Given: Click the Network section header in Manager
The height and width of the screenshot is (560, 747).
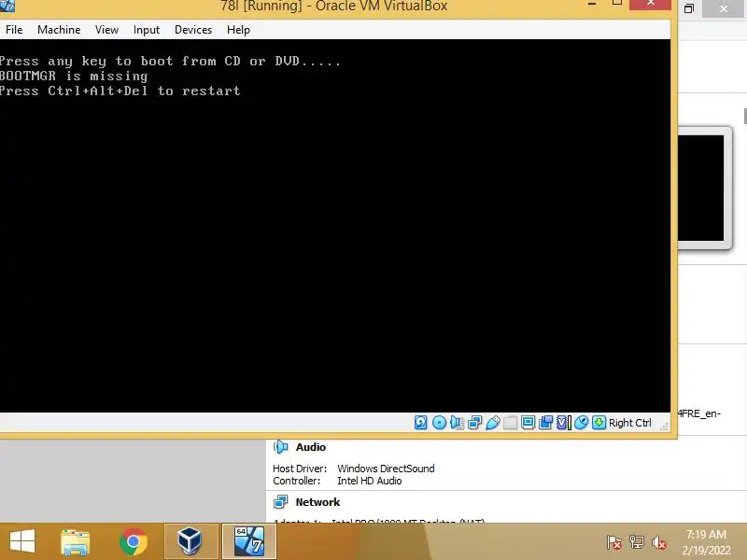Looking at the screenshot, I should pyautogui.click(x=317, y=502).
